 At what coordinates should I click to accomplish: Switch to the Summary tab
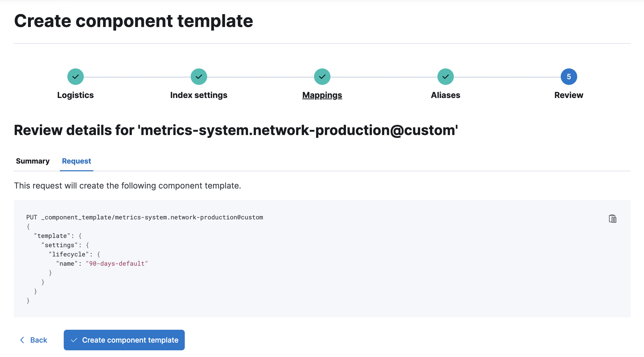point(33,161)
